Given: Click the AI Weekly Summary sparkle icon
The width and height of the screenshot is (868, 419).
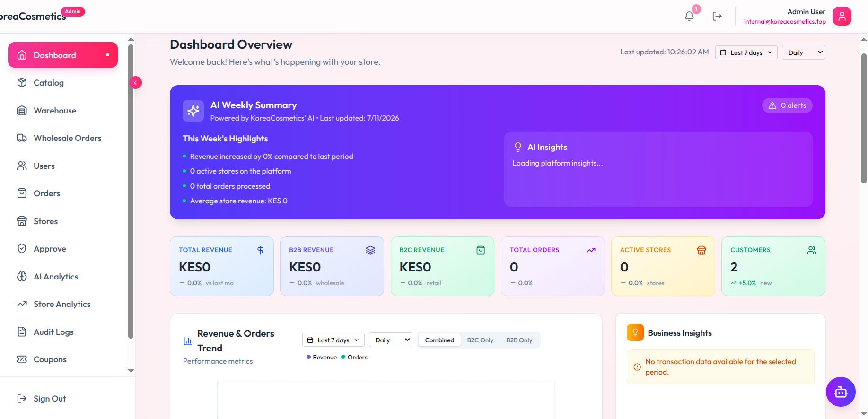Looking at the screenshot, I should (193, 111).
